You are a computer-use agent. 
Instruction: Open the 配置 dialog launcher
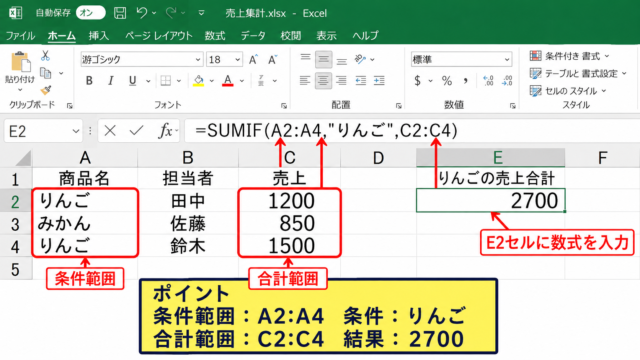(x=398, y=106)
